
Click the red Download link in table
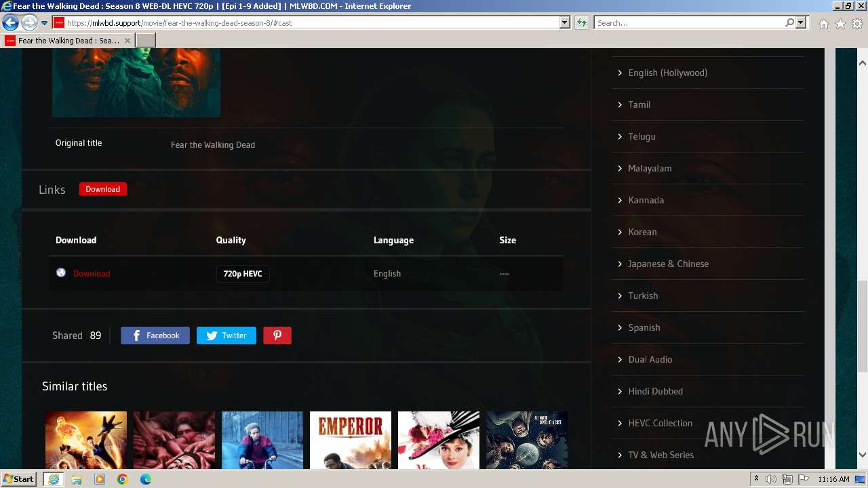click(x=92, y=273)
